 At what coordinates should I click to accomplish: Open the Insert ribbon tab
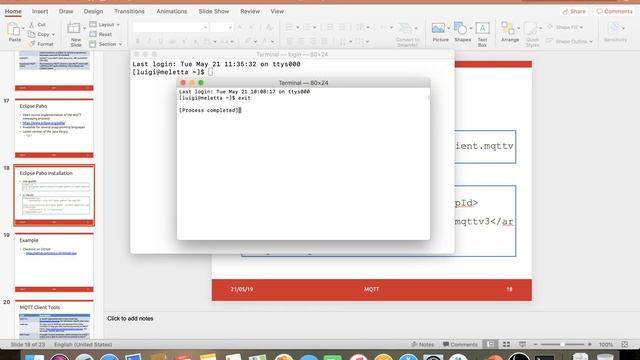point(40,11)
